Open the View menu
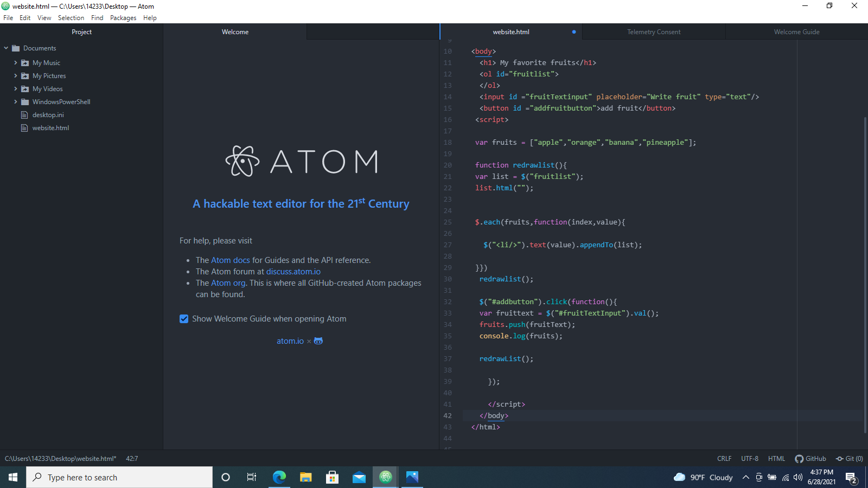 (x=44, y=18)
